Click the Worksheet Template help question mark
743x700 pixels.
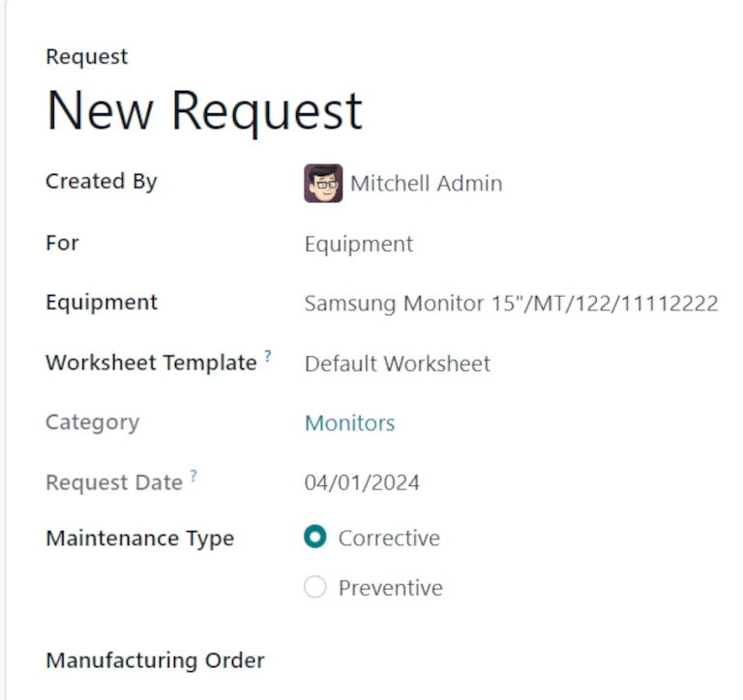coord(268,357)
